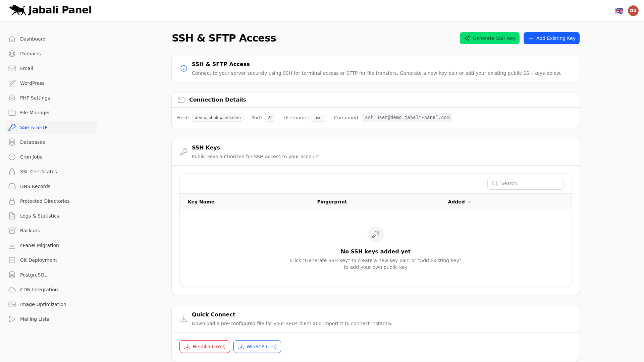Click the Generate SSH Key button
Screen dimensions: 644x362
point(489,38)
